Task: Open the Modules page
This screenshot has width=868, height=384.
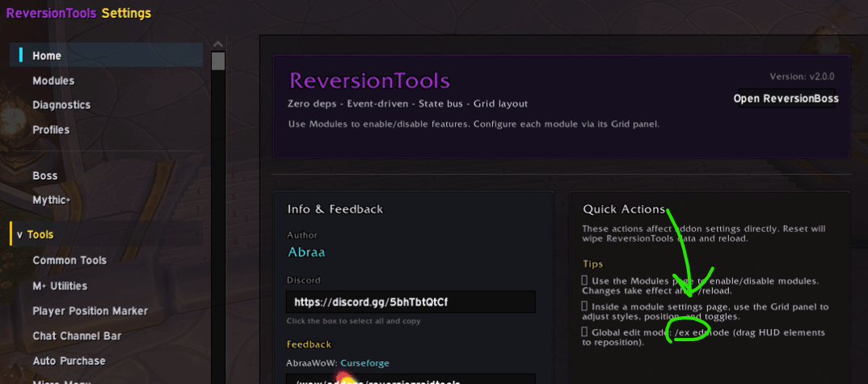Action: [x=53, y=81]
